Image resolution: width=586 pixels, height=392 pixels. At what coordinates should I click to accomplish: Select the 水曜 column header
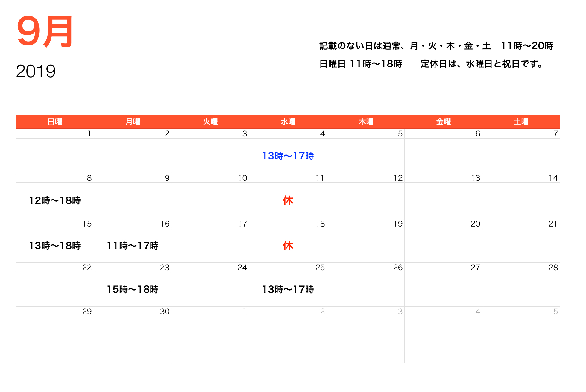click(x=288, y=121)
